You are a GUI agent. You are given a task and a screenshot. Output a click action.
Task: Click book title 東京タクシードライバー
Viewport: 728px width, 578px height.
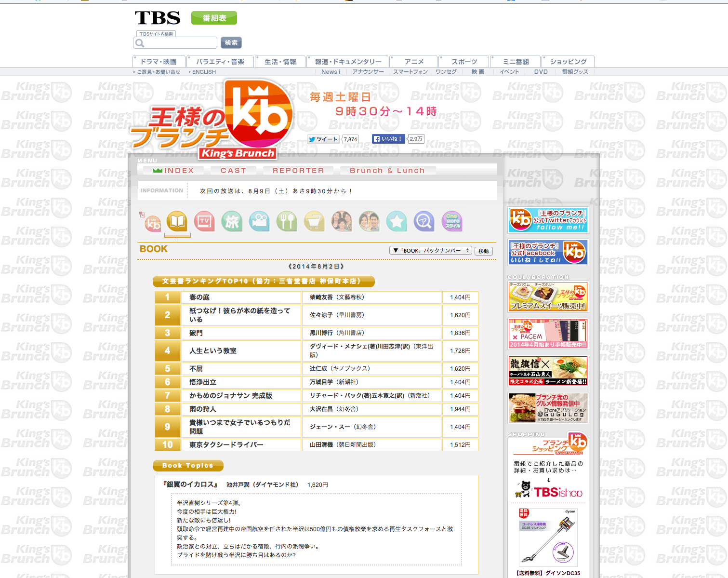pos(226,445)
